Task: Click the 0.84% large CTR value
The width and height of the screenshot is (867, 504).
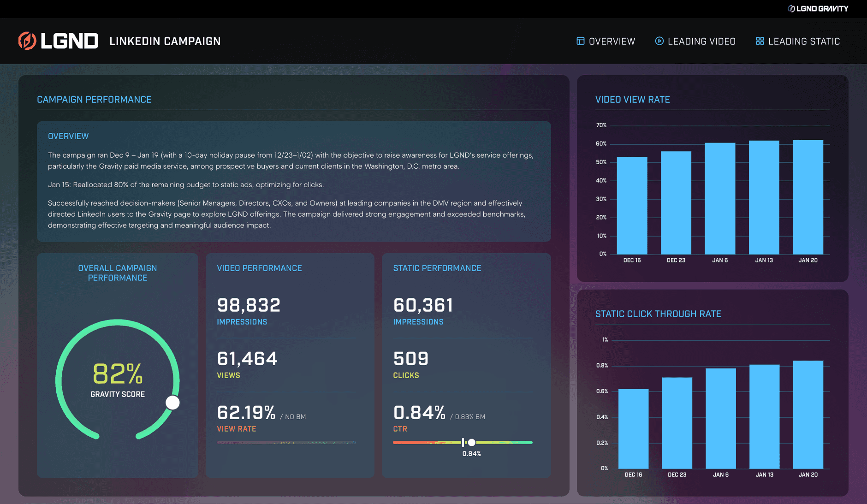Action: pyautogui.click(x=419, y=412)
